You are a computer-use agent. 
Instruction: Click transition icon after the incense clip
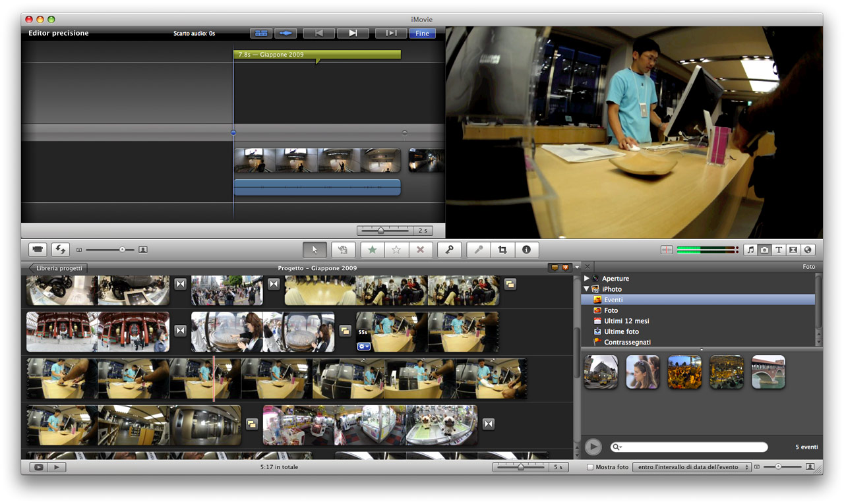(x=345, y=331)
